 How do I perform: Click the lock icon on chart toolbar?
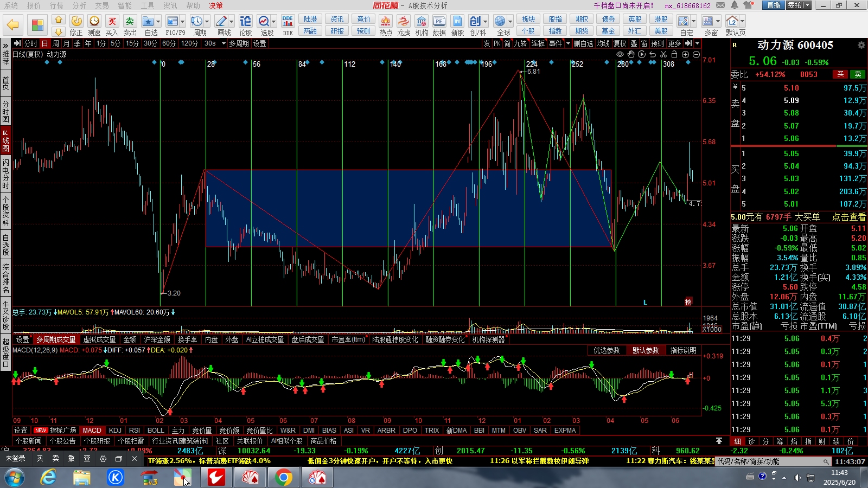674,54
